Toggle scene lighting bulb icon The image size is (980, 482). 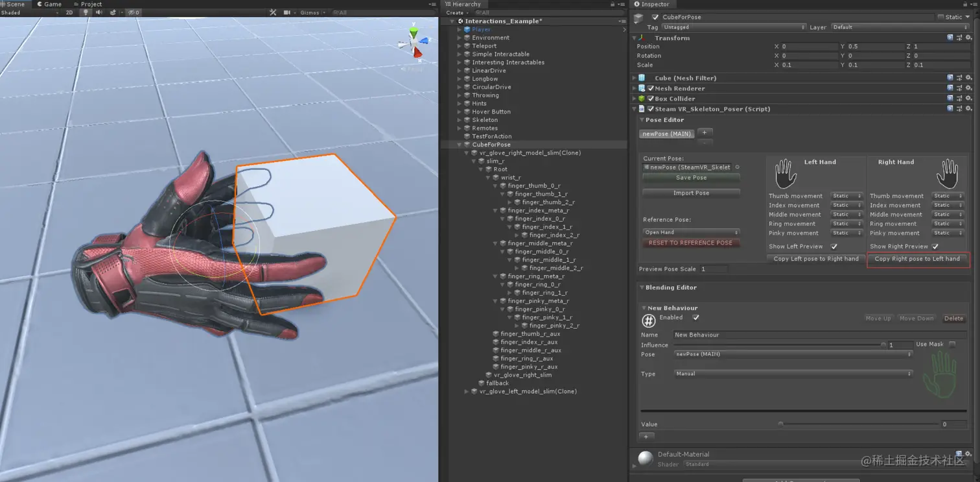(86, 12)
